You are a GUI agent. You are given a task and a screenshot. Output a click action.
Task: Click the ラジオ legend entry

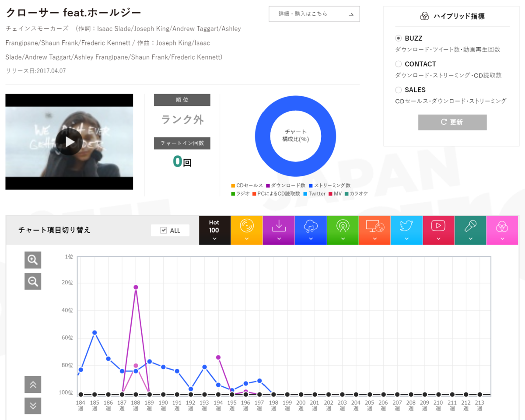240,193
